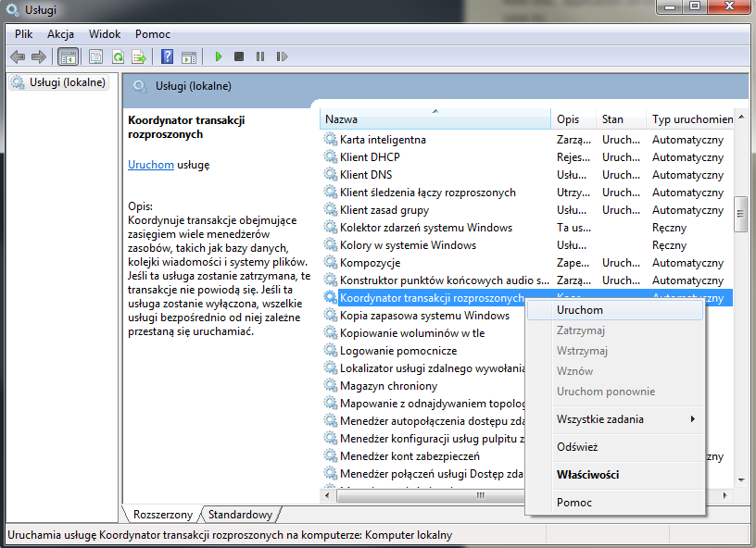Select Usługi (lokalne) in the tree
756x548 pixels.
(58, 82)
